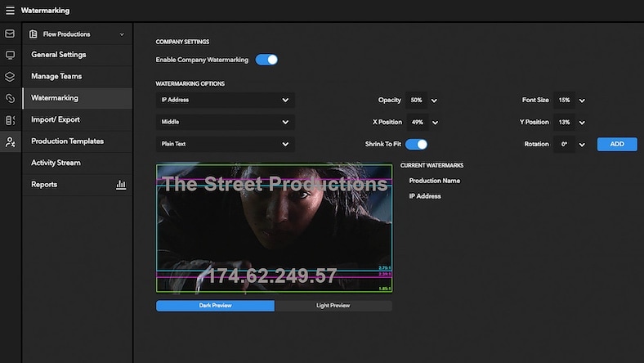The height and width of the screenshot is (363, 644).
Task: Open the server split sidebar icon
Action: (10, 120)
